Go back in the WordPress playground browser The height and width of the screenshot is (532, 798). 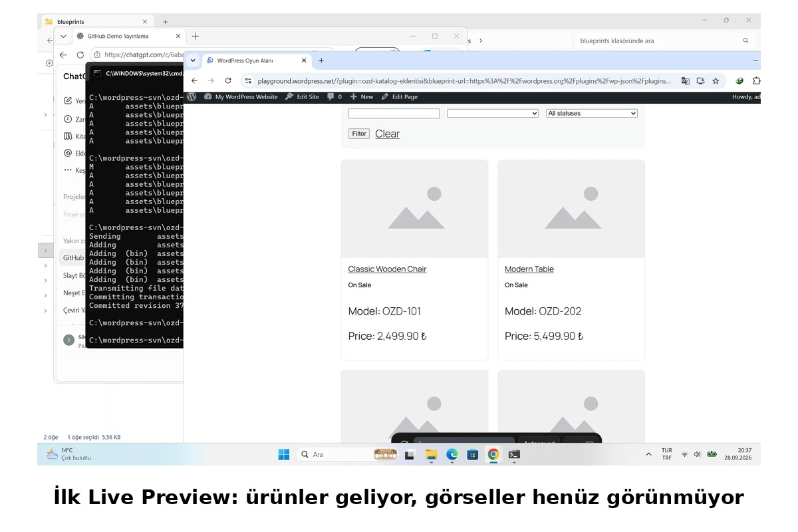pyautogui.click(x=194, y=80)
